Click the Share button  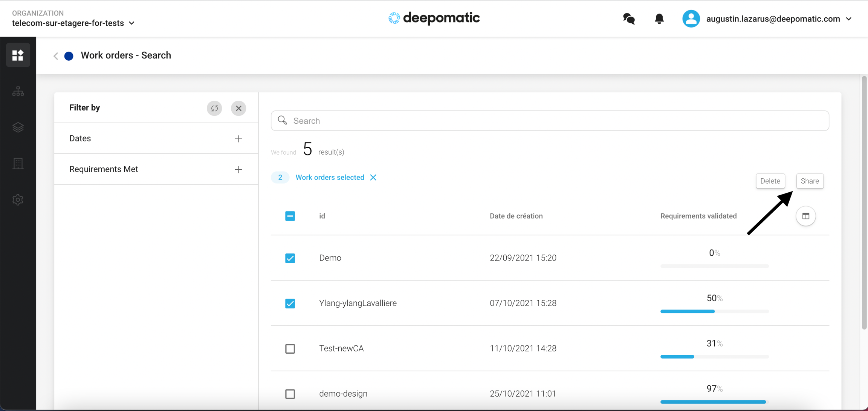tap(810, 181)
